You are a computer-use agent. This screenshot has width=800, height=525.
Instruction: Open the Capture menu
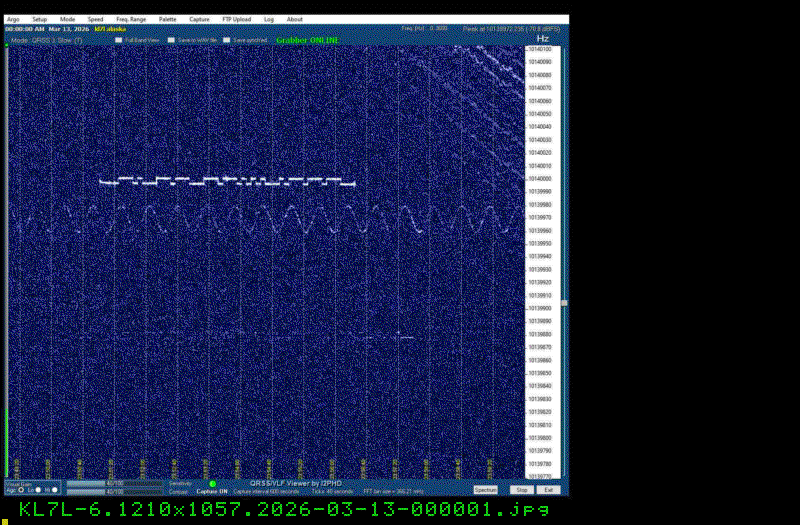[x=200, y=19]
